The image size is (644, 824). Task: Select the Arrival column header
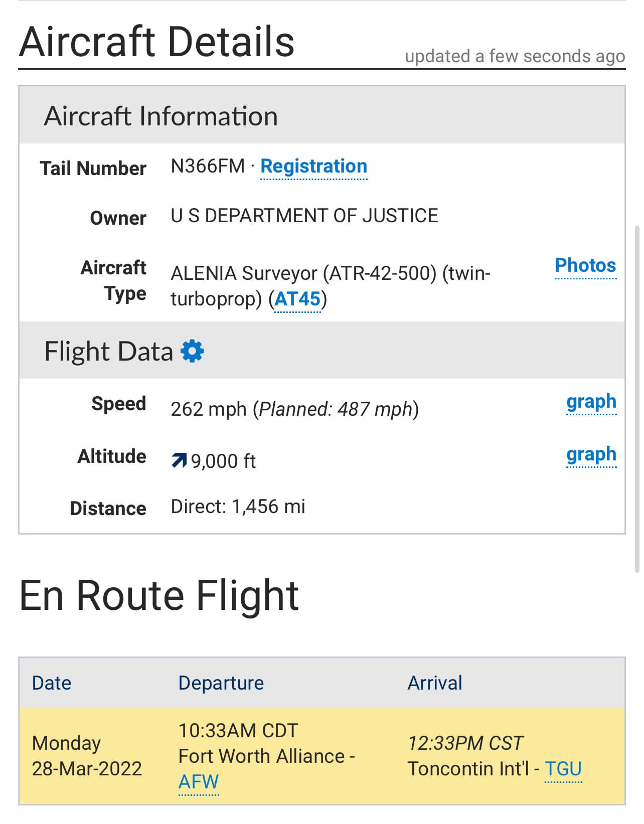435,683
